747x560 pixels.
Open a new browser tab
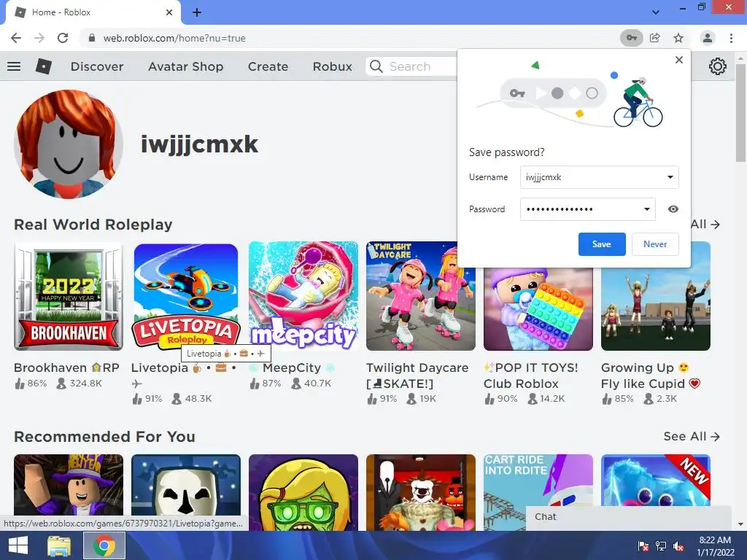(197, 12)
